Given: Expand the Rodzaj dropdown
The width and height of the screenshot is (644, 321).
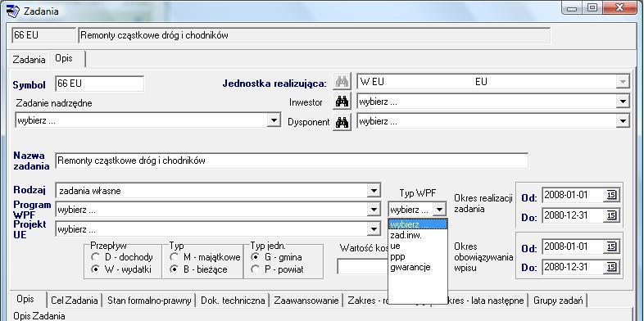Looking at the screenshot, I should pos(374,191).
